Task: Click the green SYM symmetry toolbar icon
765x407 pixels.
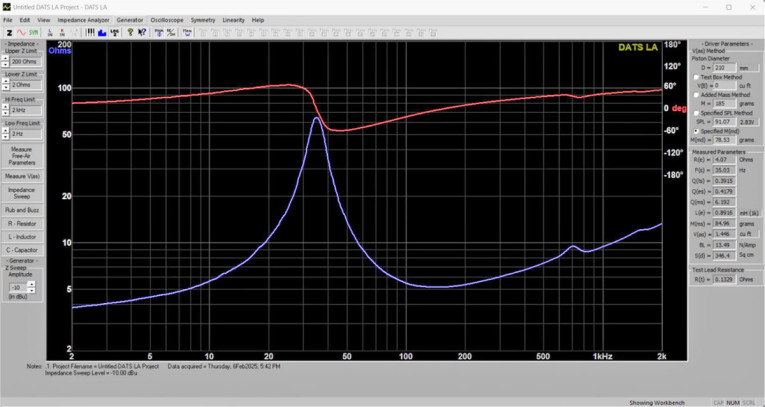Action: pos(34,32)
